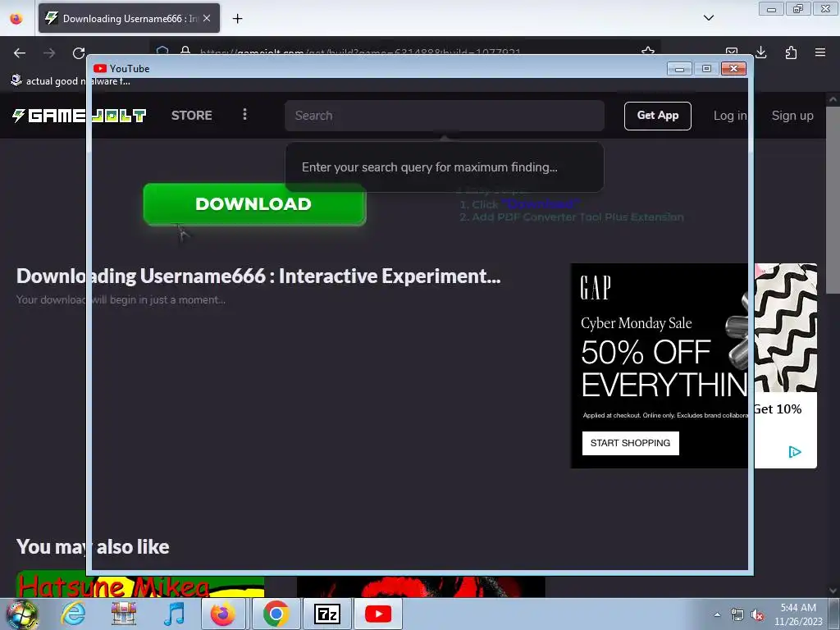This screenshot has height=630, width=840.
Task: Open the red-faced game thumbnail
Action: click(x=421, y=587)
